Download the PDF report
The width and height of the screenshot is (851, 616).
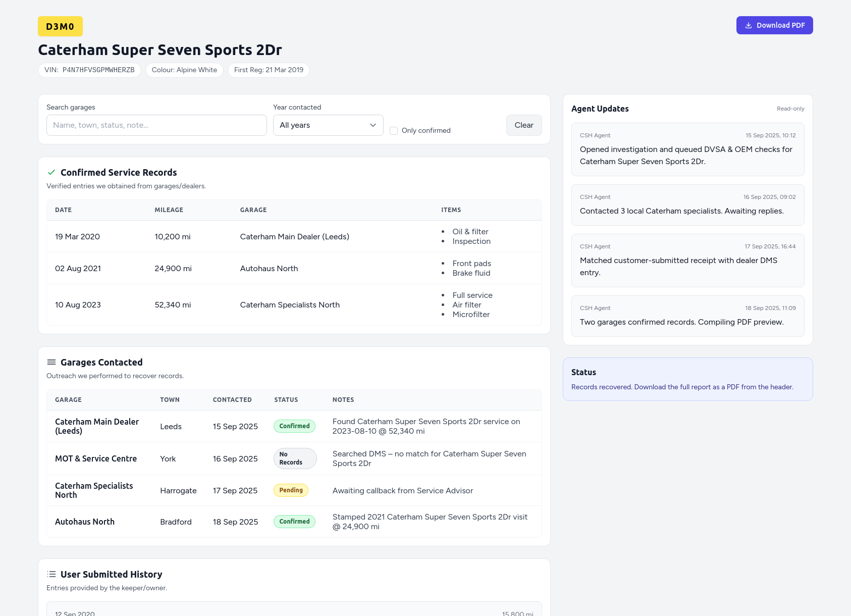click(774, 25)
